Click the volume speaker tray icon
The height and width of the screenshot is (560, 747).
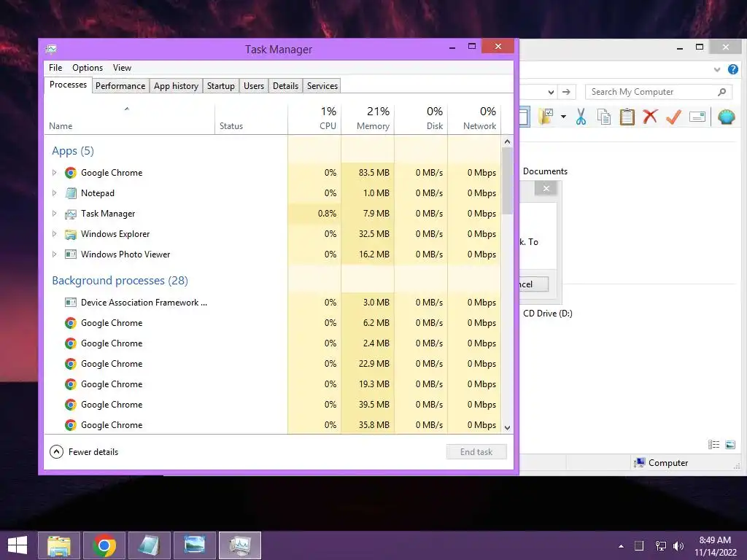678,546
